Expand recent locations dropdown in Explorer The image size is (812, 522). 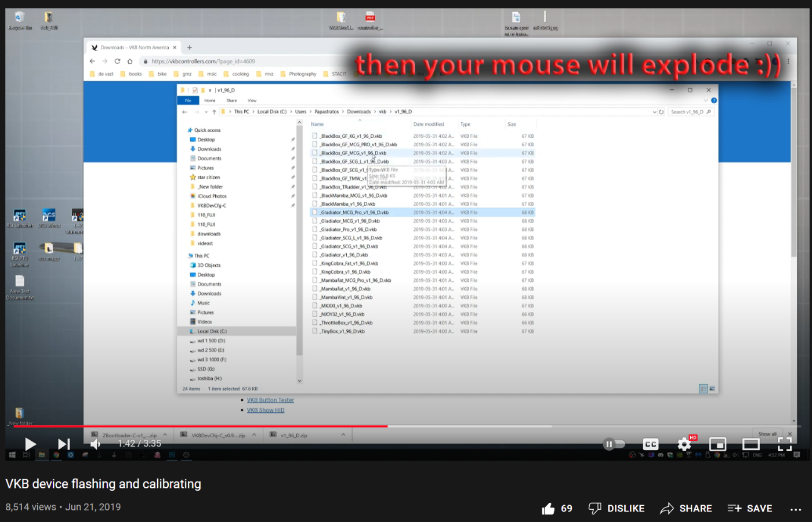click(206, 112)
